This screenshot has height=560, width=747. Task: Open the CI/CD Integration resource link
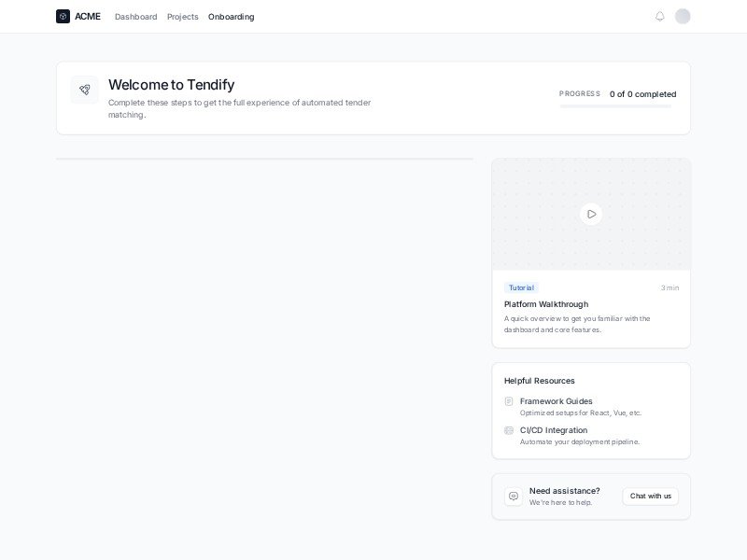[x=554, y=430]
